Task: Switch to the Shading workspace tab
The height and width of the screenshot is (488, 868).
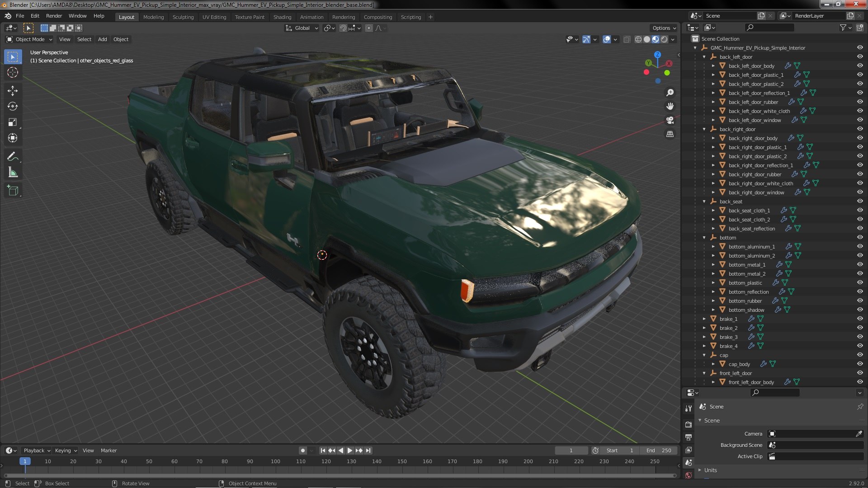Action: click(x=282, y=17)
